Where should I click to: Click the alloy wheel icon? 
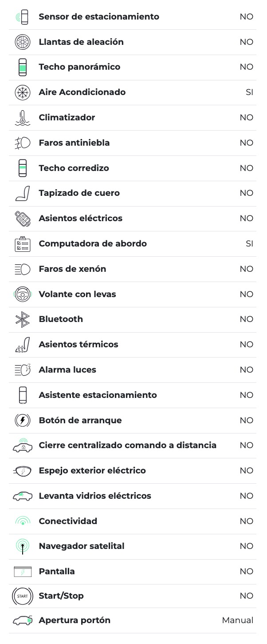pos(22,42)
